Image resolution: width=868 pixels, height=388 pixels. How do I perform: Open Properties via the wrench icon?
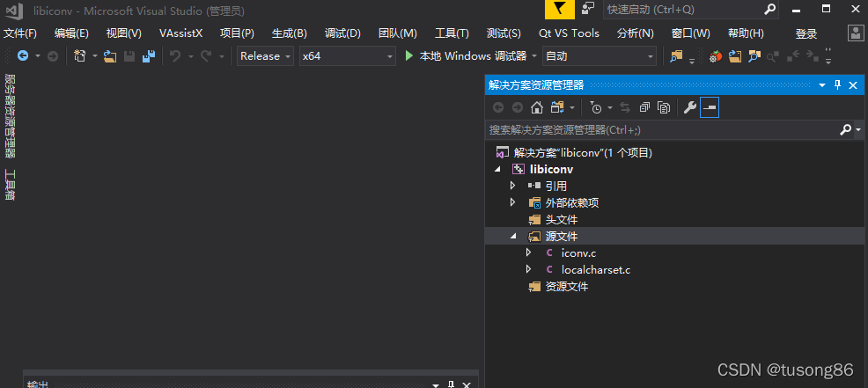click(x=690, y=107)
